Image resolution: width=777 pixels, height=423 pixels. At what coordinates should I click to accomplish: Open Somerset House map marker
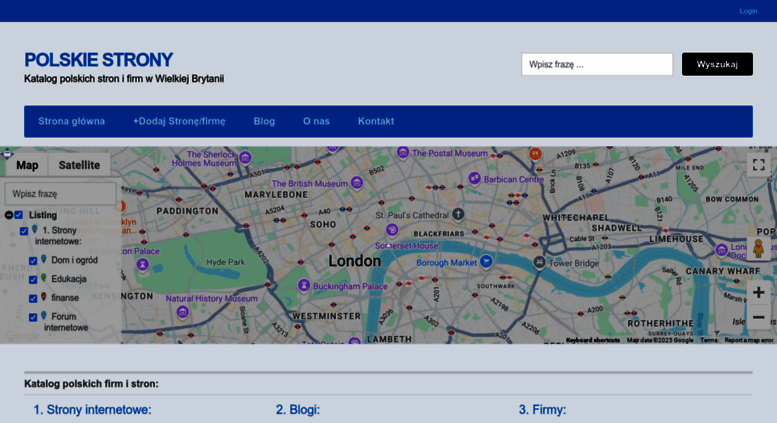(392, 230)
